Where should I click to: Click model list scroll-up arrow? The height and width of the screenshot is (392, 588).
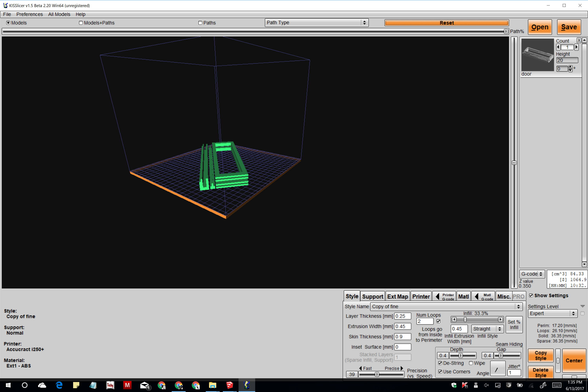(584, 40)
